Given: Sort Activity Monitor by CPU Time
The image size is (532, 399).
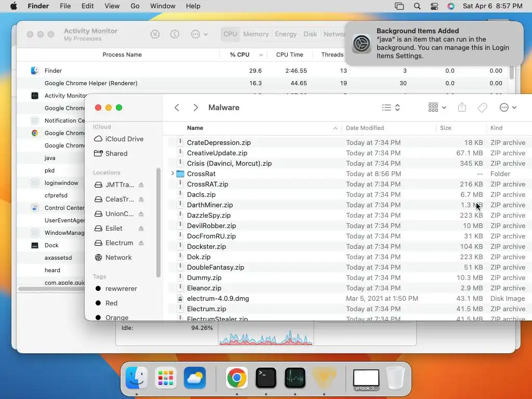Looking at the screenshot, I should pyautogui.click(x=289, y=55).
